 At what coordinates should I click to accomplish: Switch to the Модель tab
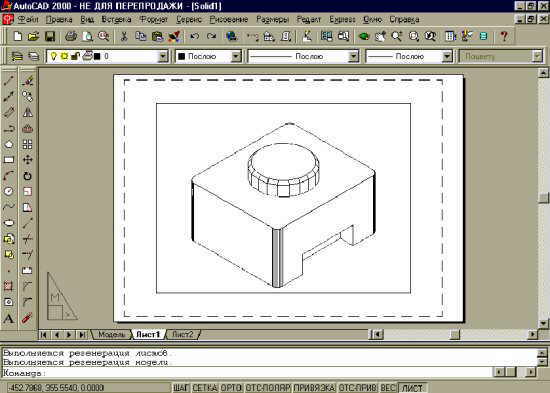pos(112,334)
